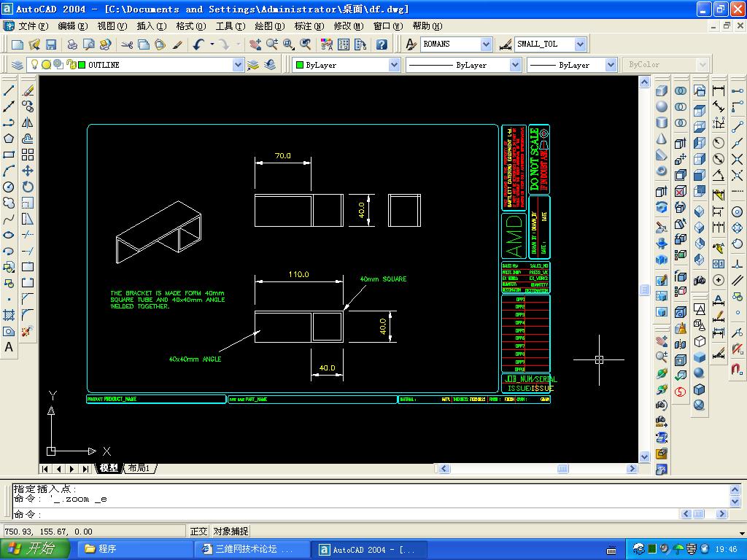Select the Mirror modify tool
Image resolution: width=747 pixels, height=560 pixels.
click(x=28, y=122)
